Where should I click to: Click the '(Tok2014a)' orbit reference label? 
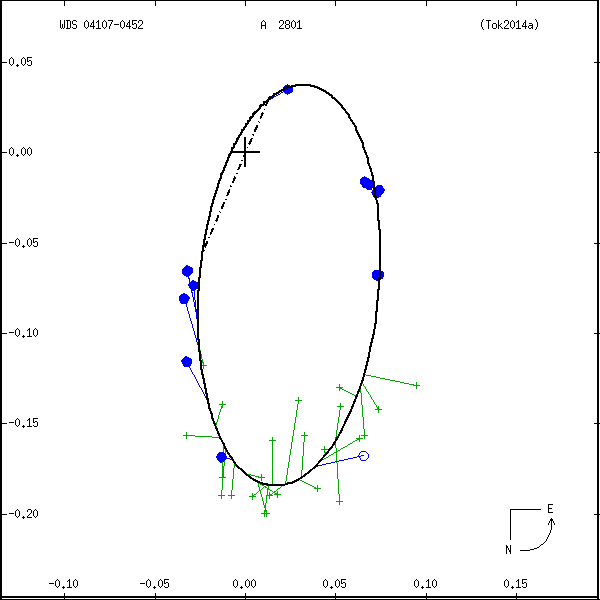(509, 25)
